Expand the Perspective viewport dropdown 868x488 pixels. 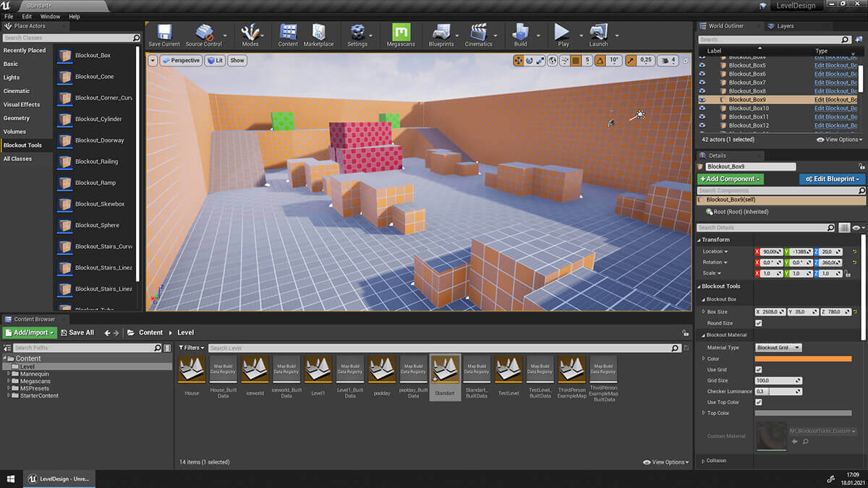pos(181,61)
